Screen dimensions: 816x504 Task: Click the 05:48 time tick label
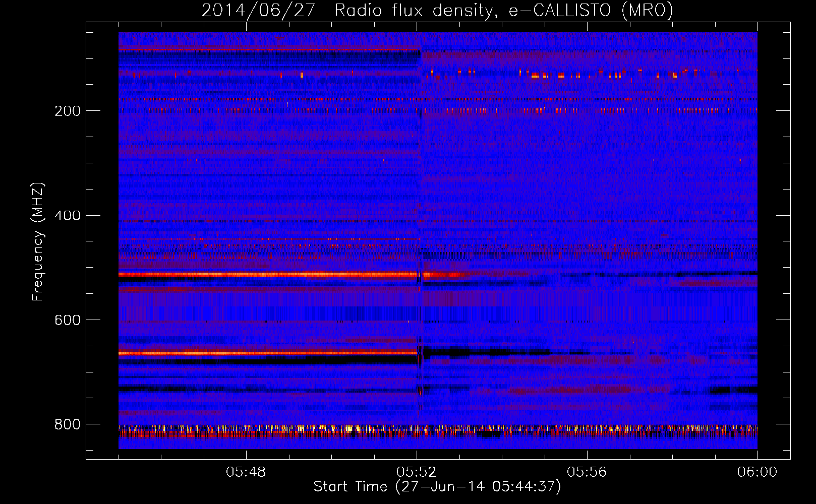click(246, 472)
